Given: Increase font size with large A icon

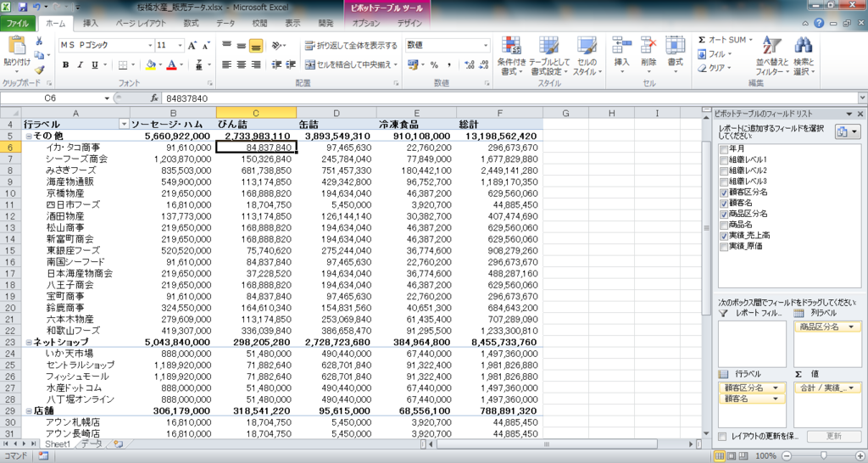Looking at the screenshot, I should point(192,46).
